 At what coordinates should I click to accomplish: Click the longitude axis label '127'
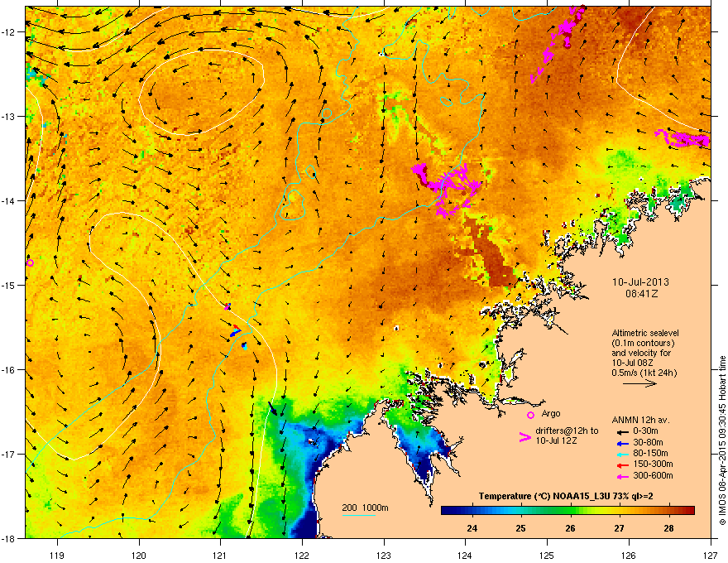pos(711,556)
